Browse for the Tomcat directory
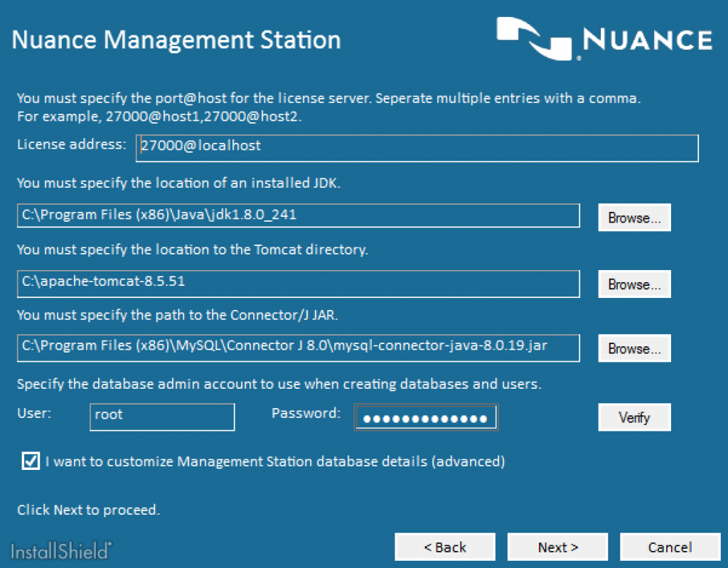Viewport: 728px width, 568px height. point(633,284)
